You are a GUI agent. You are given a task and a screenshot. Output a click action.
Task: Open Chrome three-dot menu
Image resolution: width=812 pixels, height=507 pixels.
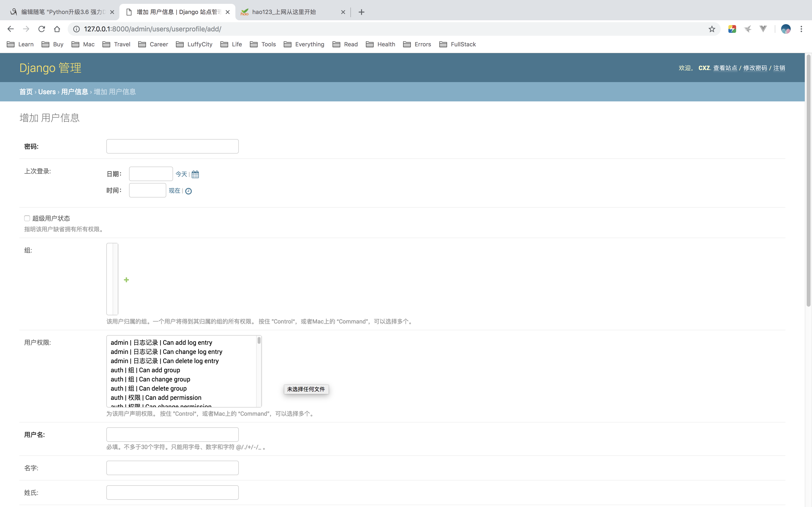(801, 29)
